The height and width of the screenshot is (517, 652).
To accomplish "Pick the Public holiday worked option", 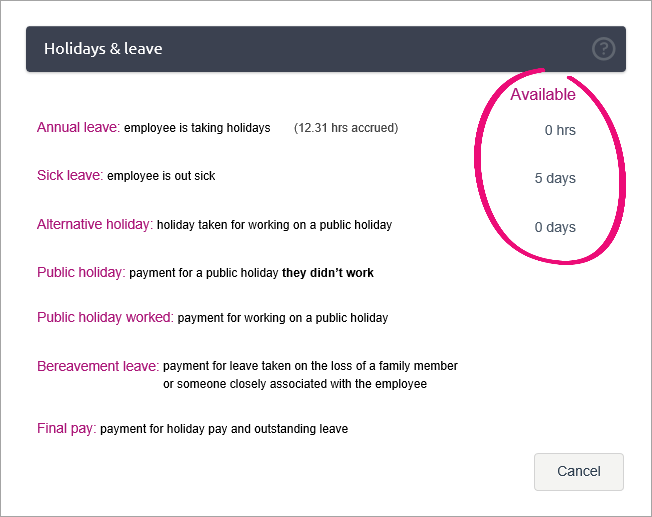I will tap(105, 318).
